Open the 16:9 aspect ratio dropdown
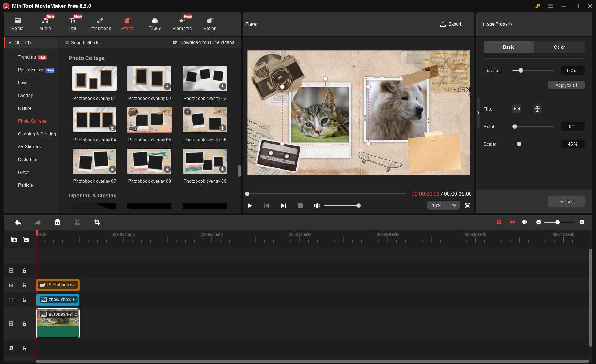 [x=443, y=205]
